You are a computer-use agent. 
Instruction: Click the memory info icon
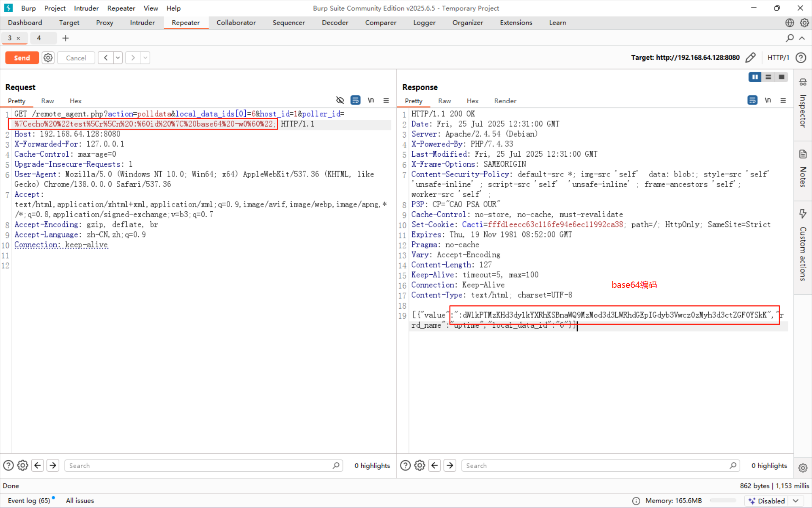click(636, 501)
